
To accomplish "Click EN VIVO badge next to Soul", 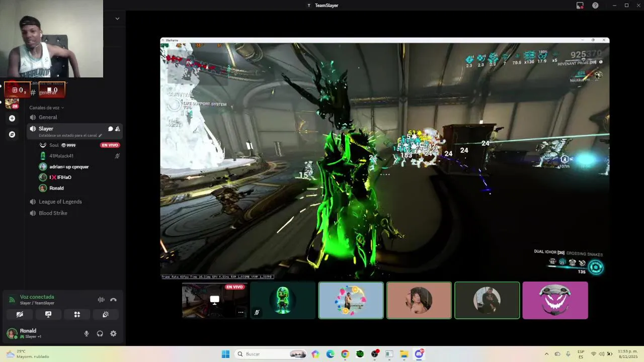I will [x=110, y=145].
